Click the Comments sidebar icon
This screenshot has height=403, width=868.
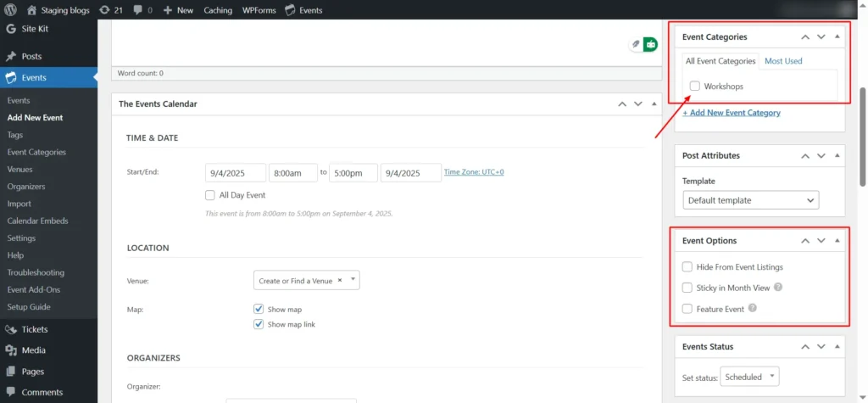[x=10, y=393]
